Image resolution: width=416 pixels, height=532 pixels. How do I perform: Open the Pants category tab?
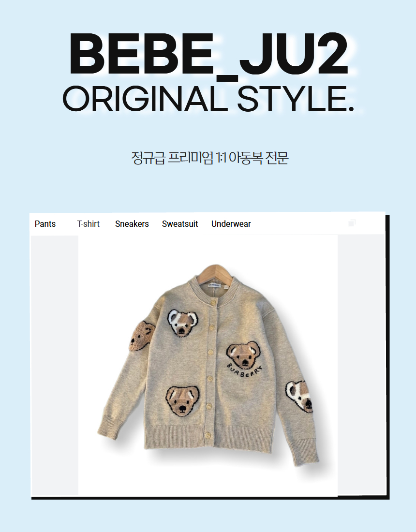click(45, 224)
